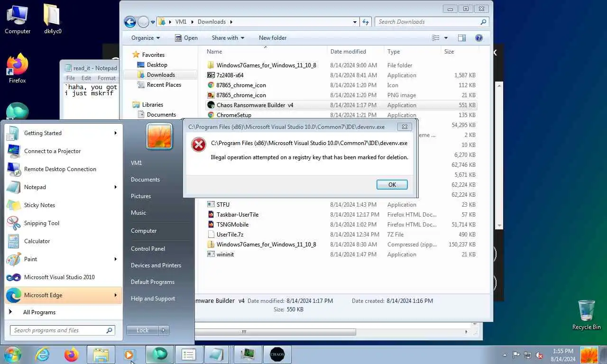Select Recent Places in navigation pane

pyautogui.click(x=164, y=85)
